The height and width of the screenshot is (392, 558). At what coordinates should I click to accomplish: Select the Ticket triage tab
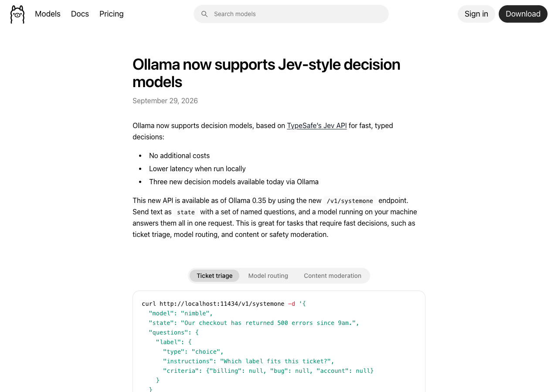pyautogui.click(x=214, y=276)
